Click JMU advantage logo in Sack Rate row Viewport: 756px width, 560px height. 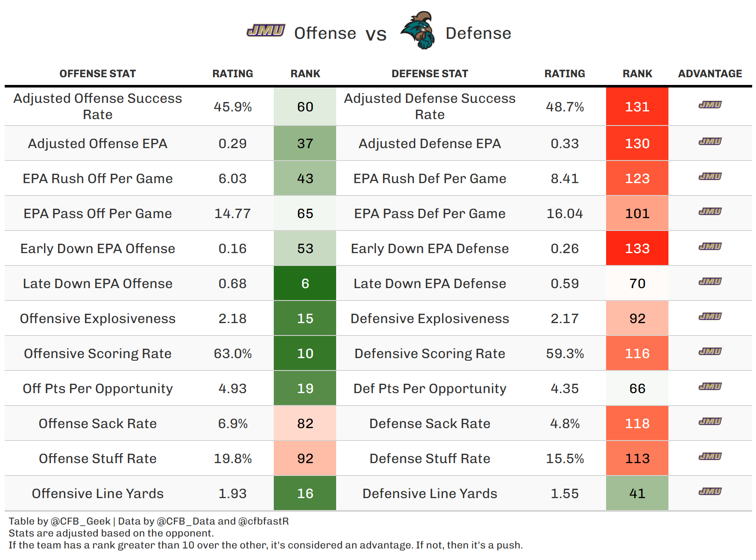(x=710, y=421)
